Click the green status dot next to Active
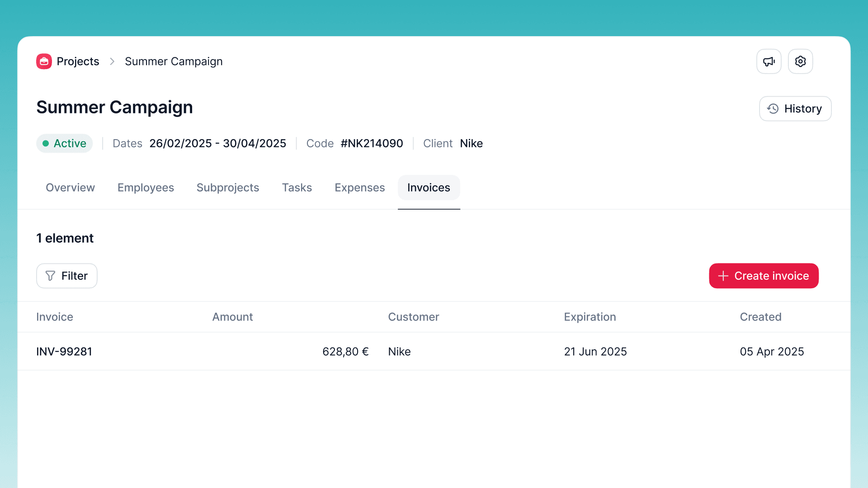868x488 pixels. pyautogui.click(x=47, y=143)
